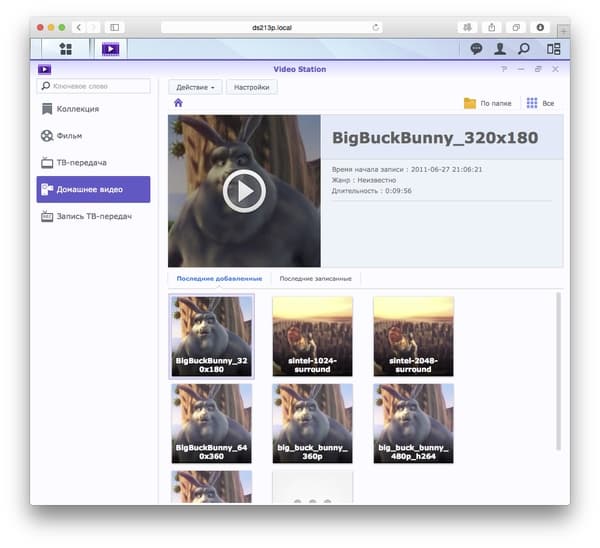Play BigBuckBunny_320x180 featured video
Viewport: 600px width, 548px height.
click(244, 191)
